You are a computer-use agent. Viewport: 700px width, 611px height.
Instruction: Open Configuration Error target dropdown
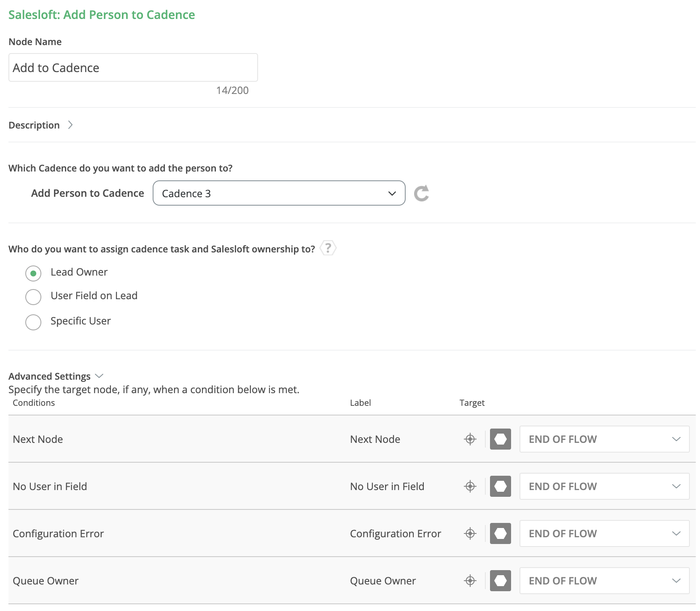605,533
